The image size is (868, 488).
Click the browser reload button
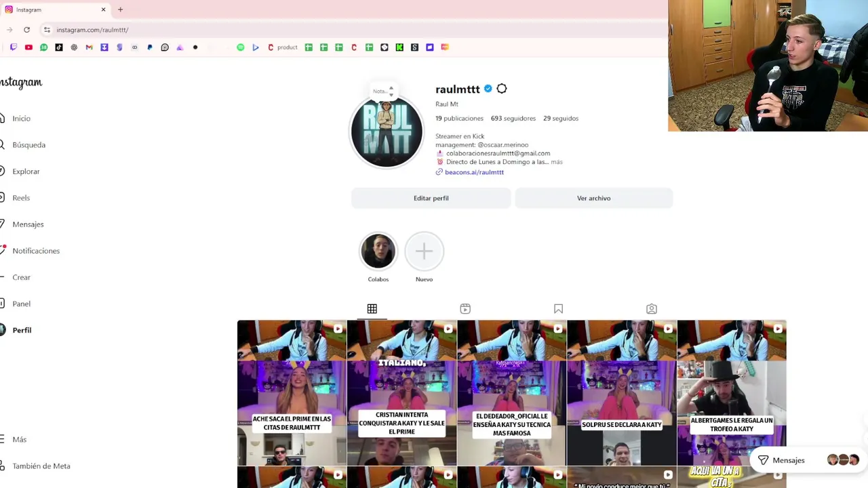tap(26, 30)
